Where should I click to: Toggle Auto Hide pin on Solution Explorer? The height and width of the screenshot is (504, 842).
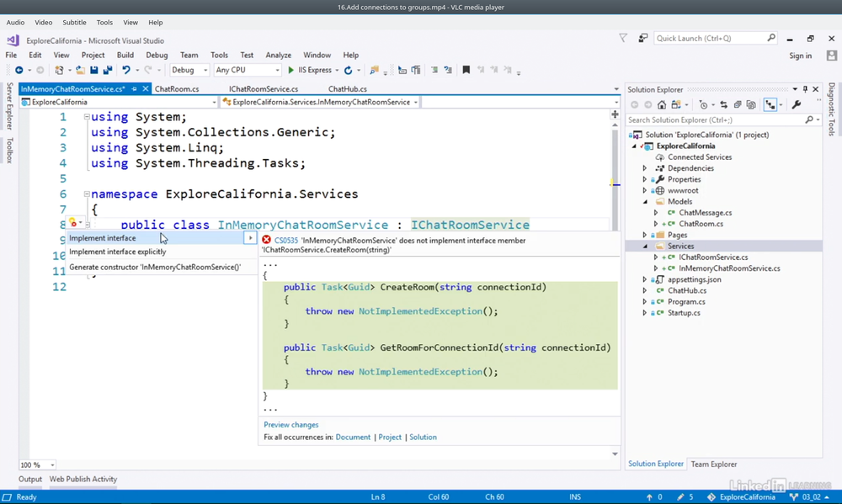[x=805, y=89]
